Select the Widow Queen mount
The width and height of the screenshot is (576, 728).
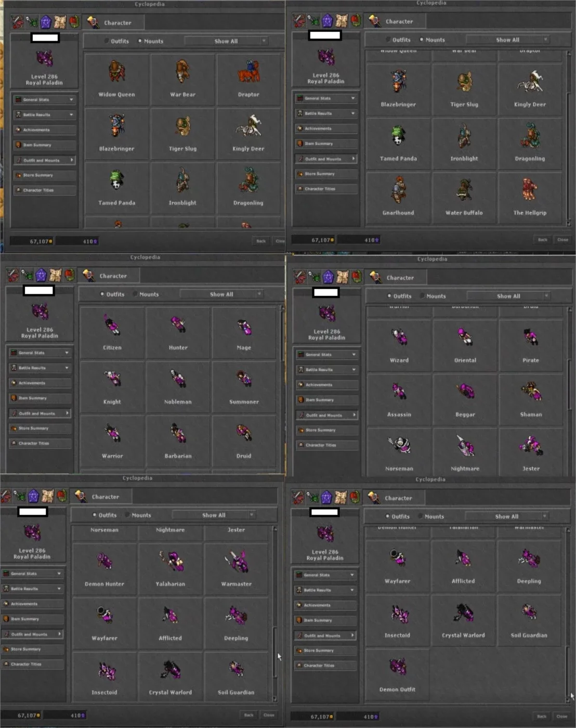click(116, 79)
